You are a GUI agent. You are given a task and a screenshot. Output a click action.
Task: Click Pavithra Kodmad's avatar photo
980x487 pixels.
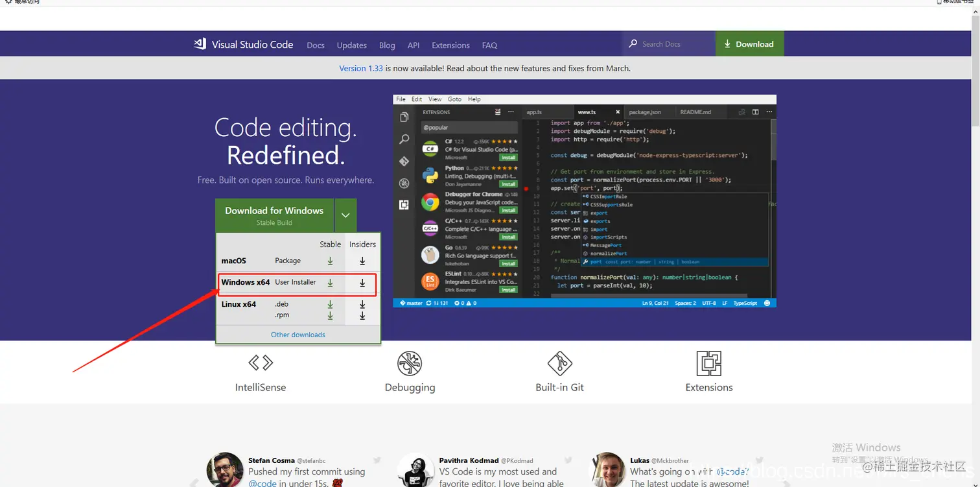[415, 469]
